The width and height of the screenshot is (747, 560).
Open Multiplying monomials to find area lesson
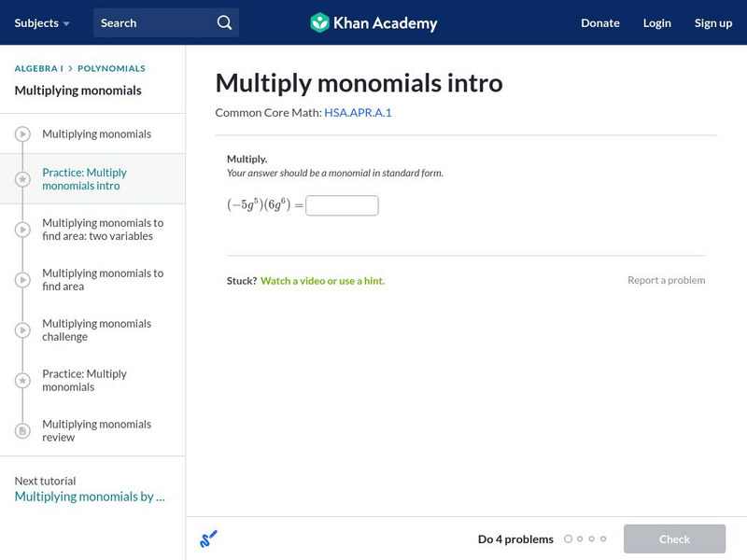click(102, 280)
